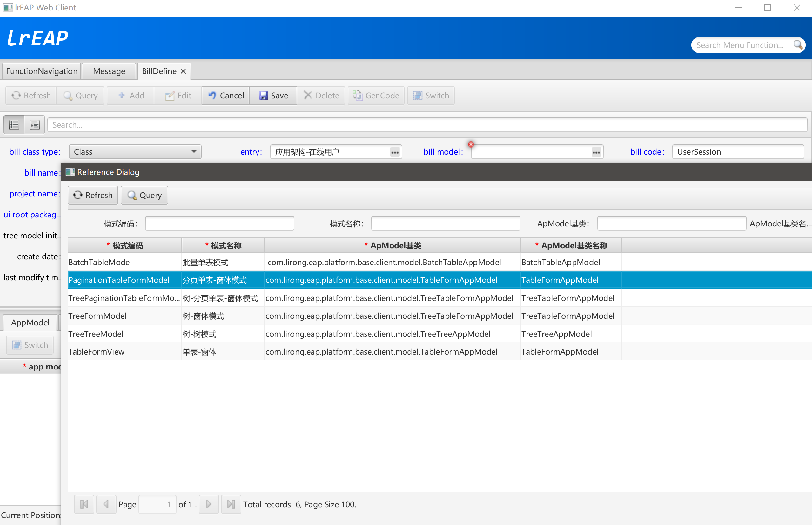This screenshot has height=525, width=812.
Task: Open the Message tab
Action: (x=109, y=71)
